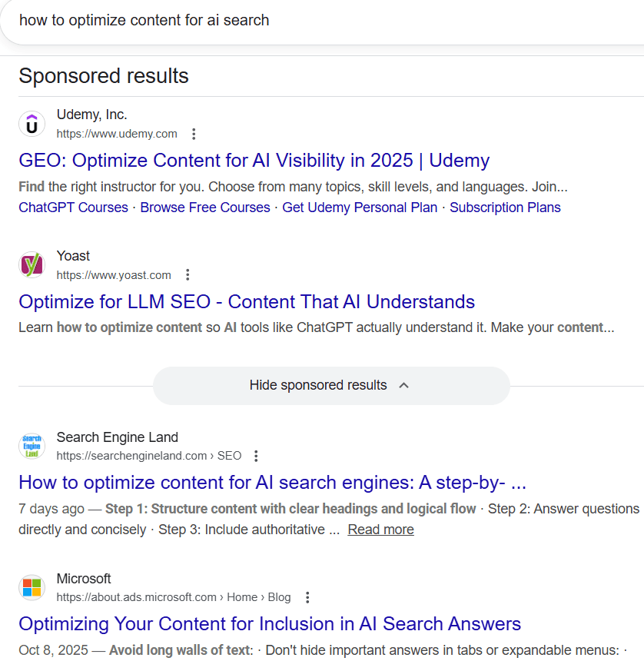Screen dimensions: 644x661
Task: Open the three-dot menu on the Microsoft result
Action: coord(307,596)
